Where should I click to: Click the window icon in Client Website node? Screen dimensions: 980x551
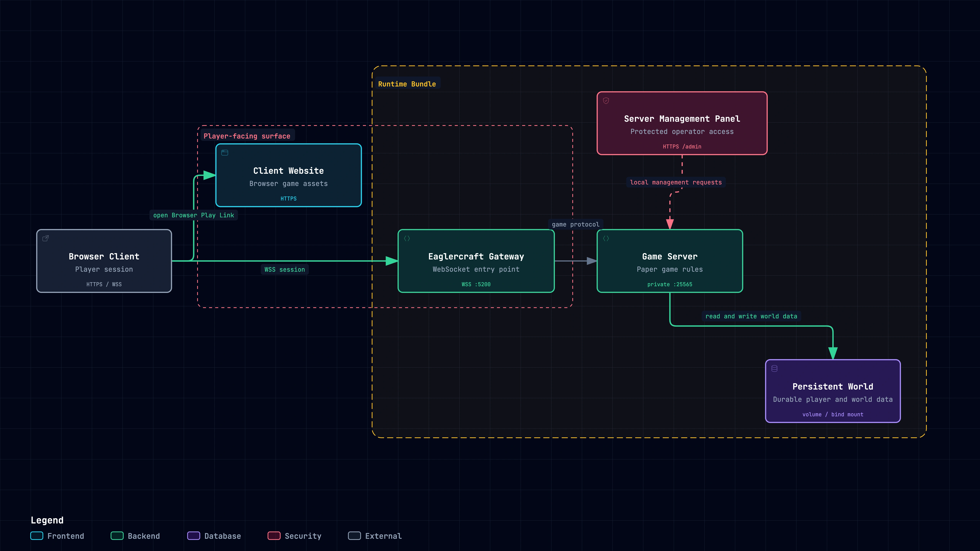(225, 152)
